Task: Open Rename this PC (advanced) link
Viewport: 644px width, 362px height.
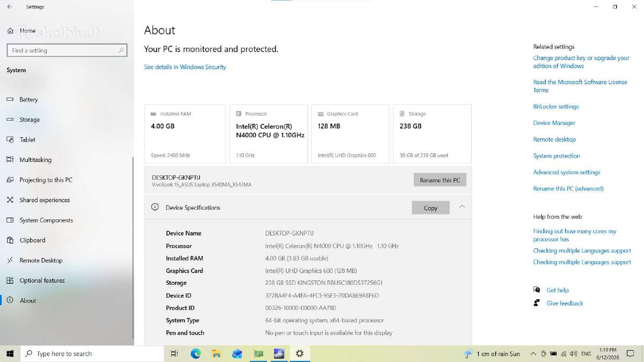Action: click(568, 189)
